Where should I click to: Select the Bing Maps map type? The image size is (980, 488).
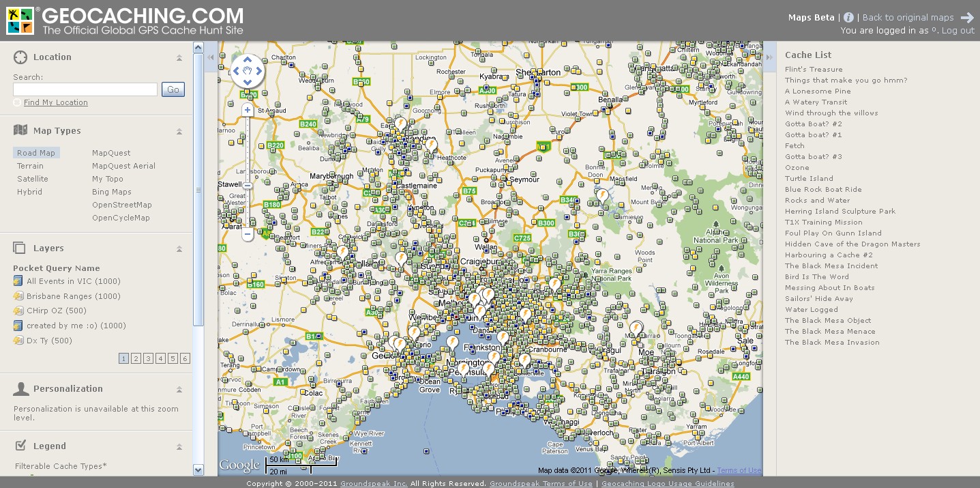coord(112,192)
